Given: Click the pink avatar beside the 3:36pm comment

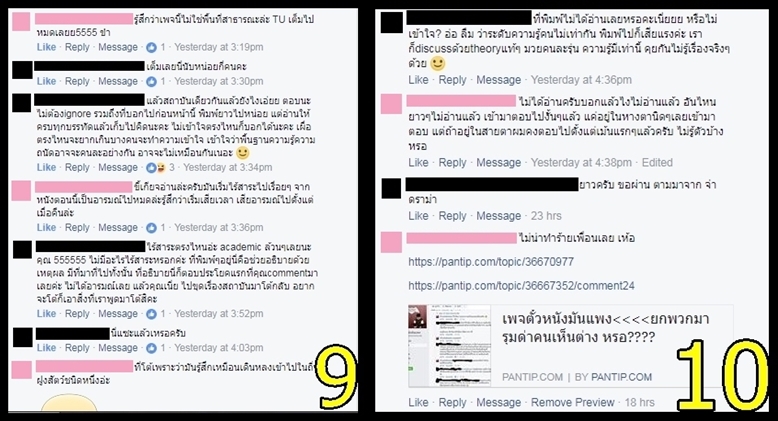Looking at the screenshot, I should click(x=21, y=191).
